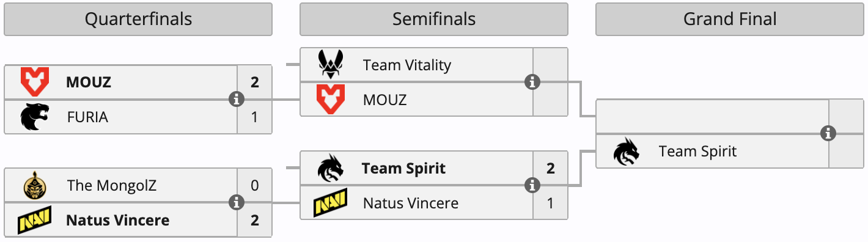The height and width of the screenshot is (242, 868).
Task: Click the FURIA panther logo
Action: click(x=34, y=117)
